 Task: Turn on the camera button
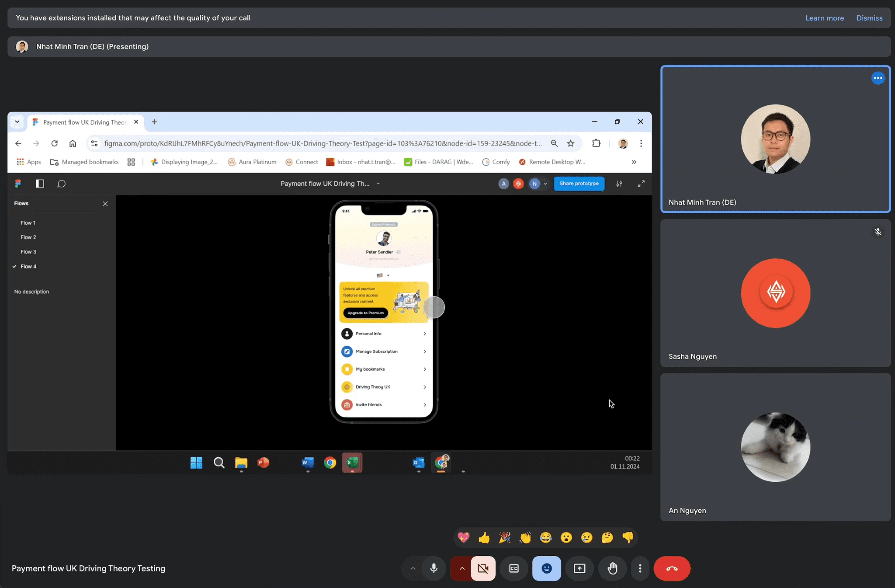coord(483,568)
